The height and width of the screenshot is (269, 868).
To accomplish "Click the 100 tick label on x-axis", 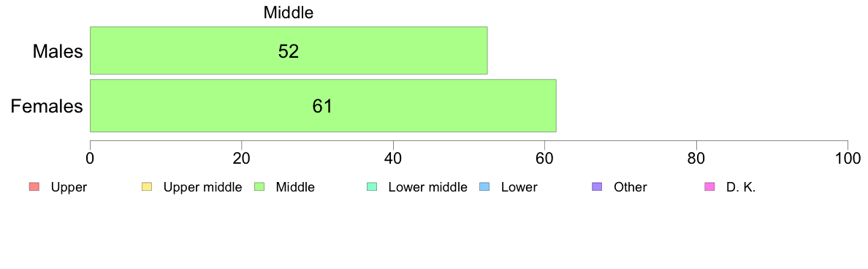I will pyautogui.click(x=848, y=158).
